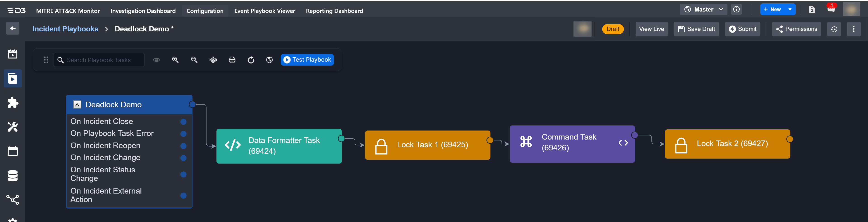Expand the New button dropdown arrow
The height and width of the screenshot is (222, 868).
790,9
